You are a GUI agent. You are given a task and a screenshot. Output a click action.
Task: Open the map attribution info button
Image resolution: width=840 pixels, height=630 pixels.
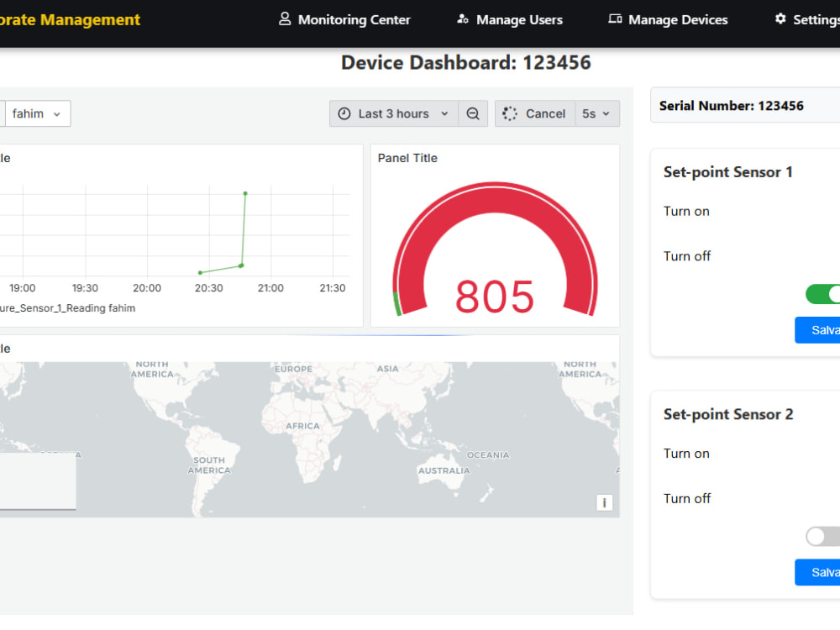pos(604,502)
